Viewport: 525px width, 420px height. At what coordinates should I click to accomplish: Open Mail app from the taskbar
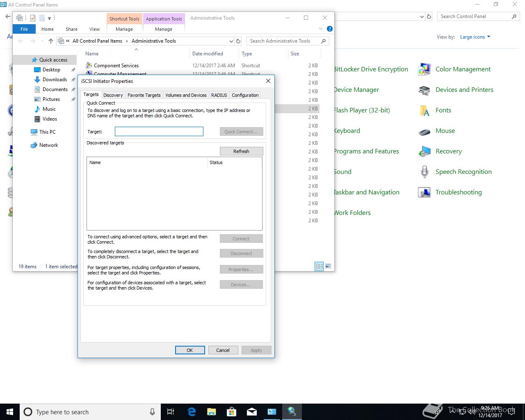[252, 412]
